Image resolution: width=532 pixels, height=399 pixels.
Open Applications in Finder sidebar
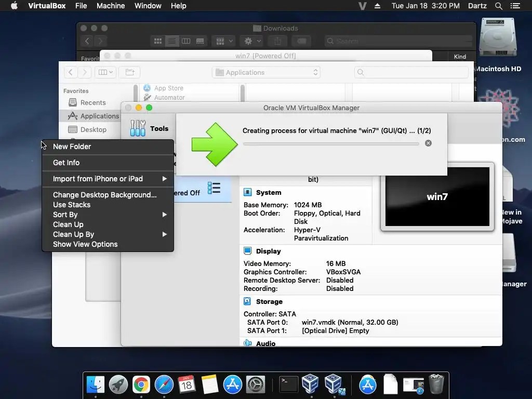(x=93, y=116)
